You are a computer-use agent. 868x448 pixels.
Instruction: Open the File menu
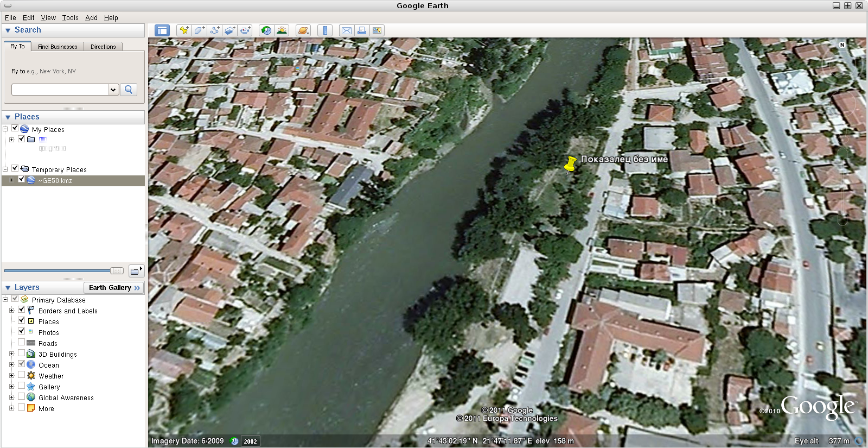coord(10,18)
